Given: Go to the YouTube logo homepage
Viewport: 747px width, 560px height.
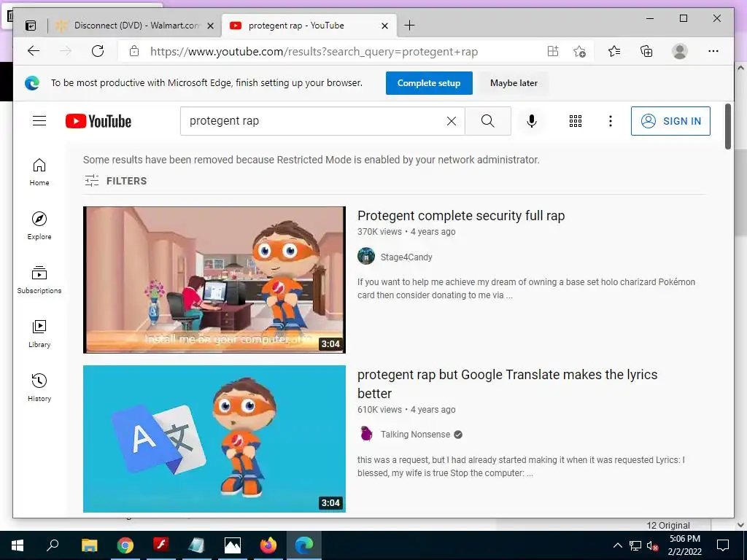Looking at the screenshot, I should pyautogui.click(x=98, y=121).
